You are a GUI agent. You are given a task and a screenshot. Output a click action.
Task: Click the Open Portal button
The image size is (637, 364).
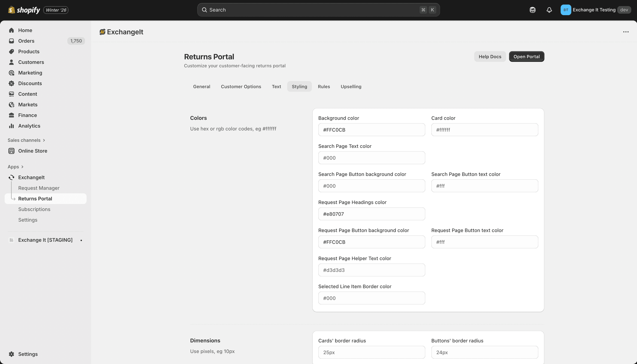tap(526, 57)
